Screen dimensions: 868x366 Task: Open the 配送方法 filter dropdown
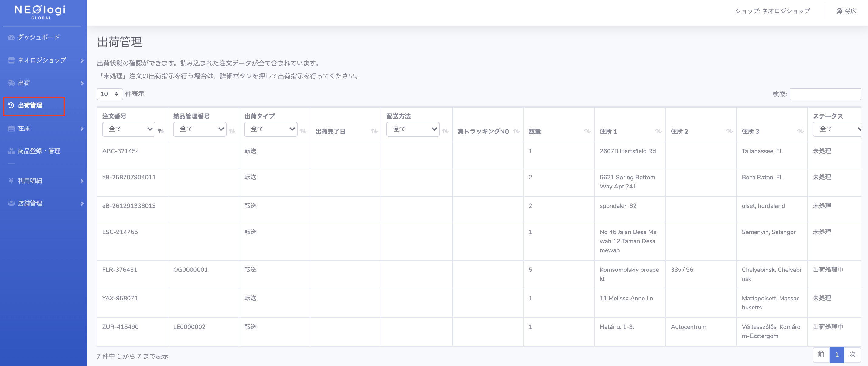413,129
